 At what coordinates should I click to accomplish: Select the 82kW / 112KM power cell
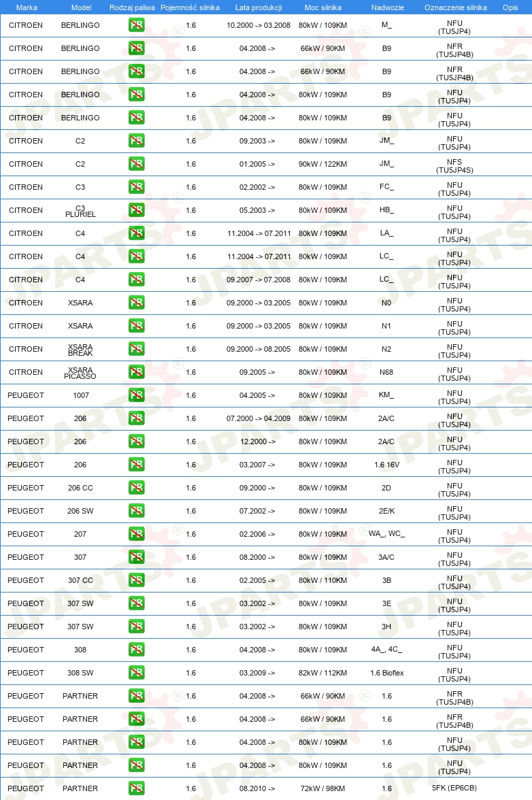click(323, 672)
